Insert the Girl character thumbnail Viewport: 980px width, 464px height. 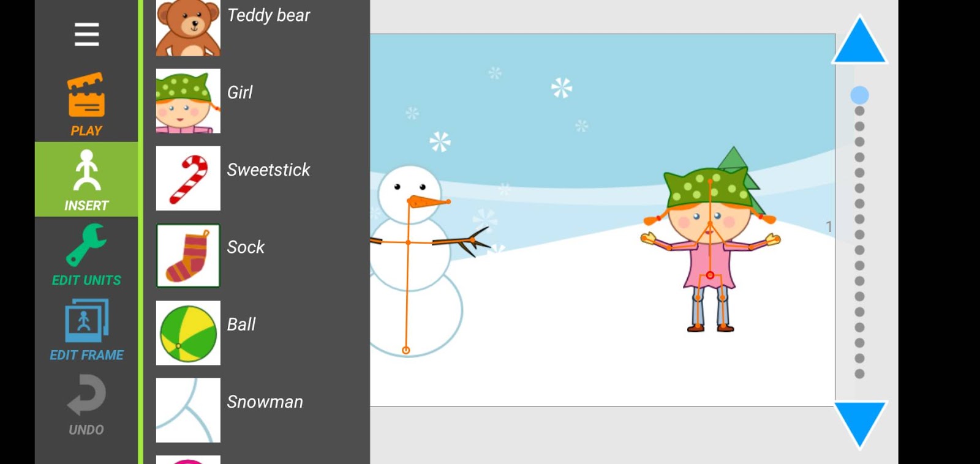tap(188, 101)
